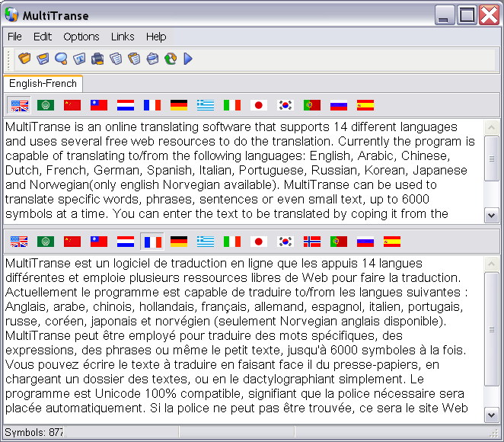Choose Dutch flag in source language row
Image resolution: width=504 pixels, height=442 pixels.
[x=126, y=105]
